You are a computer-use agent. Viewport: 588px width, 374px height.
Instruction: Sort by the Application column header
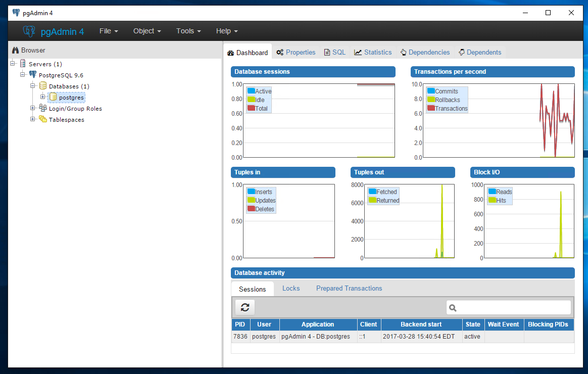[318, 324]
